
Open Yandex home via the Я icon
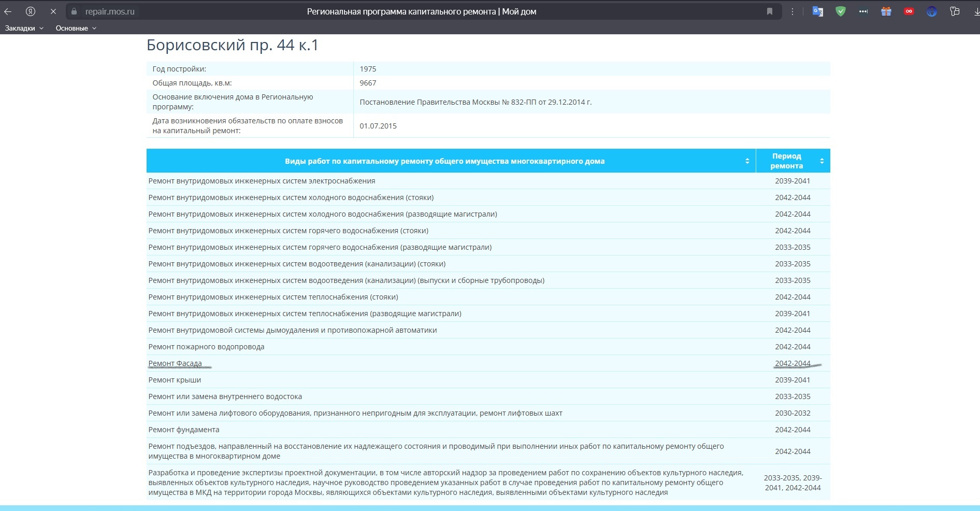coord(31,11)
